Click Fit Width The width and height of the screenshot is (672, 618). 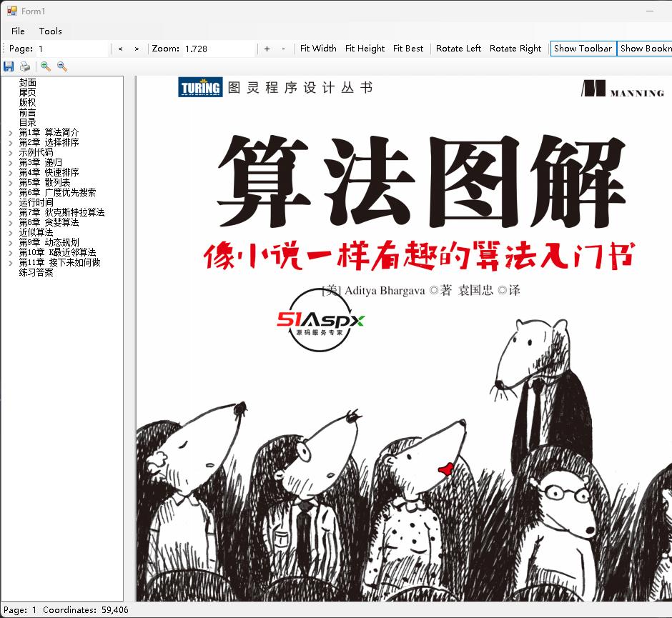coord(318,49)
